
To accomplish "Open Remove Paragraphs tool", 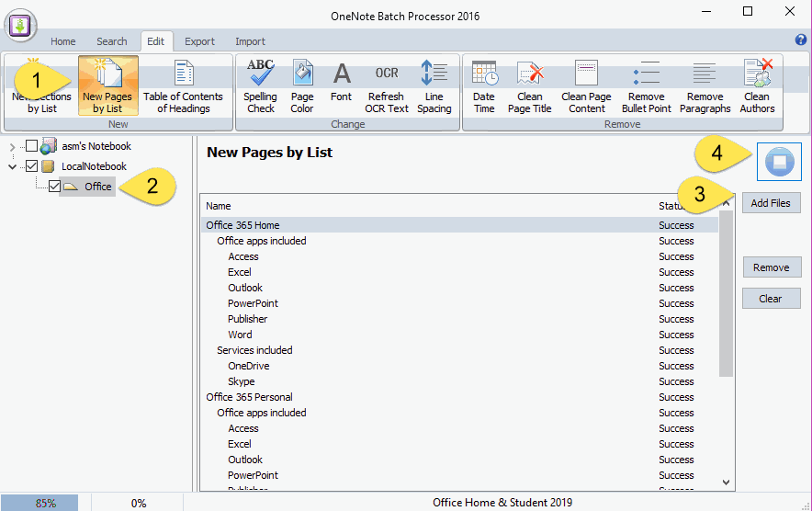I will click(705, 85).
